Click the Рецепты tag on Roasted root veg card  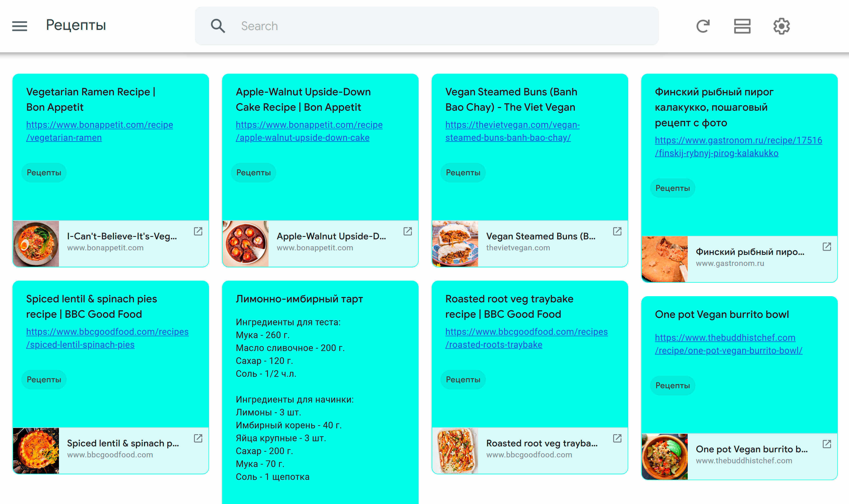462,379
